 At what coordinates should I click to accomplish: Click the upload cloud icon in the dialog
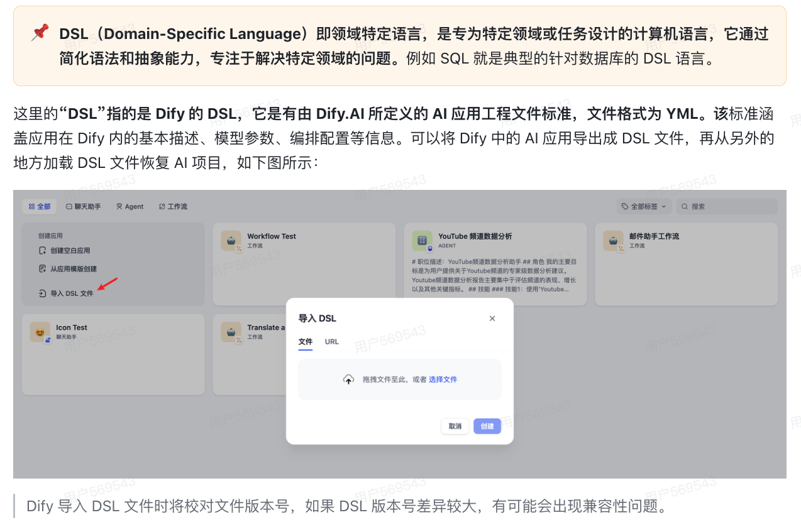click(348, 379)
